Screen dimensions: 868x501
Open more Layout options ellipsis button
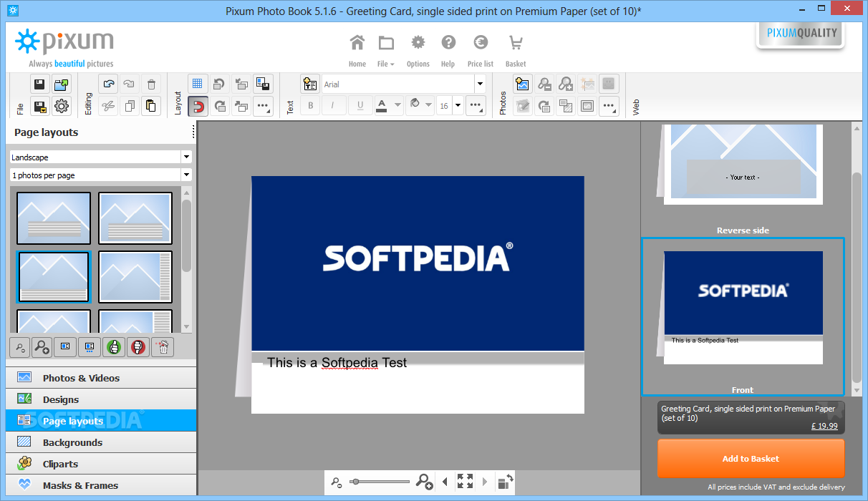click(263, 107)
